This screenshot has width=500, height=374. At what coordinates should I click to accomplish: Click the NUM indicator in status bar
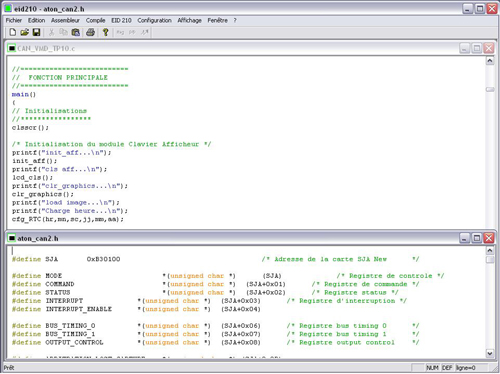click(x=432, y=367)
